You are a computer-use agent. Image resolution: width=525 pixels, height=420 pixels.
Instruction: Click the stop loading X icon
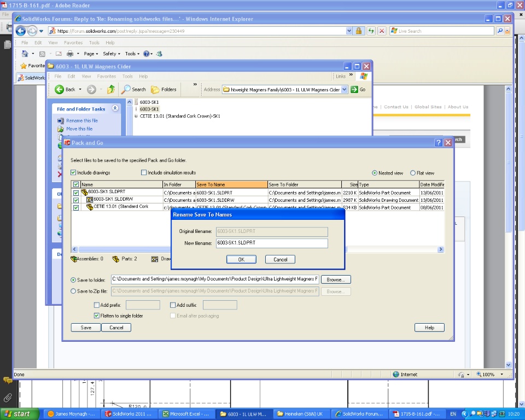tap(382, 31)
